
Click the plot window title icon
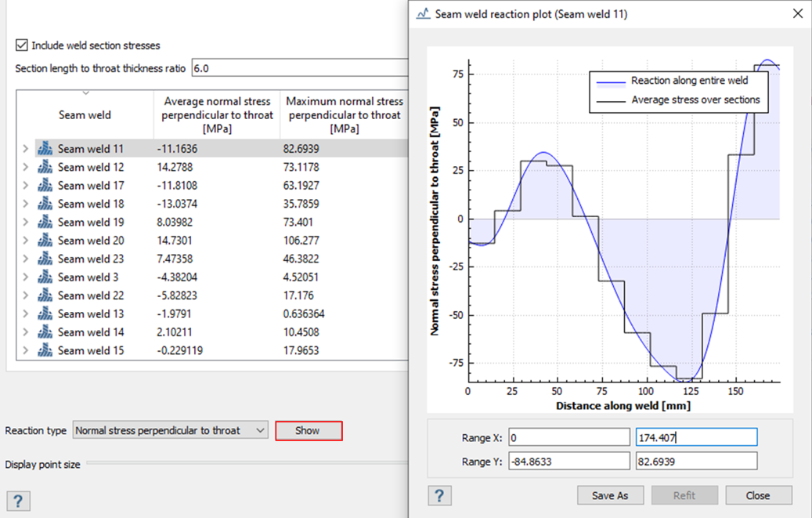coord(422,14)
